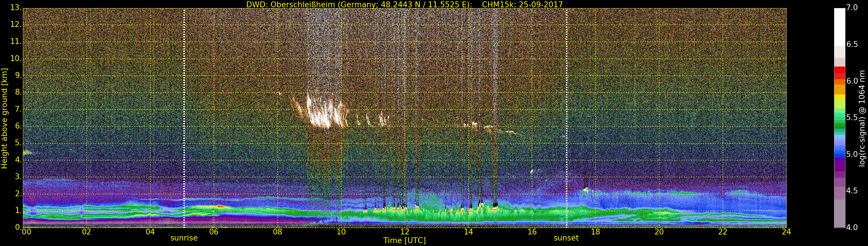Click the '5.0' colorbar tick label
This screenshot has height=246, width=868.
coord(852,154)
